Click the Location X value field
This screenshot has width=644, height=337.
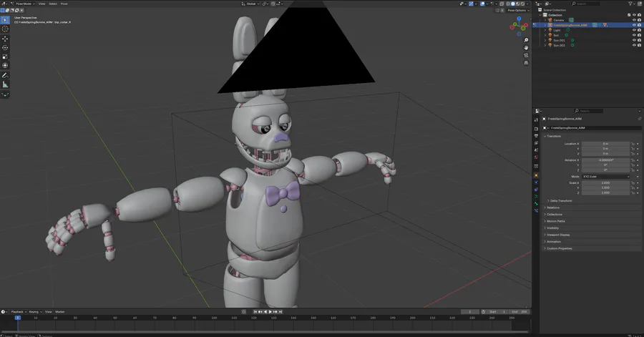tap(605, 144)
